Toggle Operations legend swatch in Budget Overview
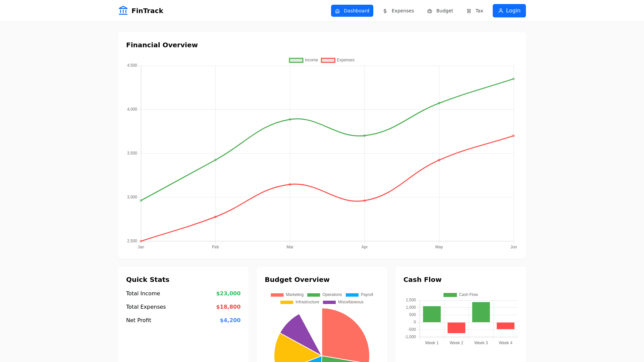Image resolution: width=644 pixels, height=362 pixels. (314, 295)
